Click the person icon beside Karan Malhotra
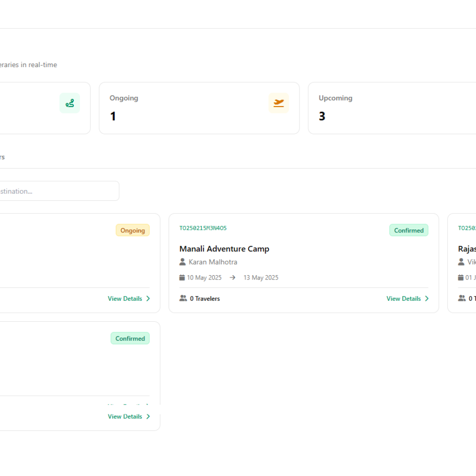The height and width of the screenshot is (476, 476). [x=182, y=262]
